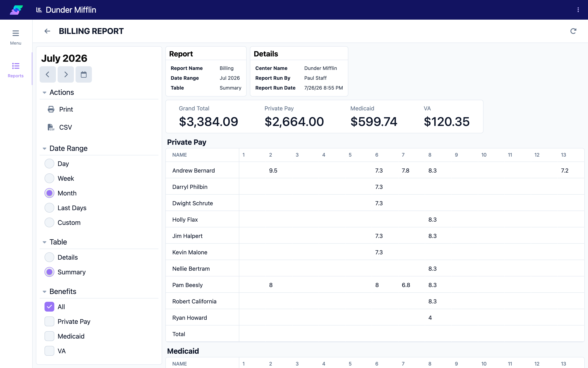
Task: Collapse the Benefits section
Action: coord(45,292)
